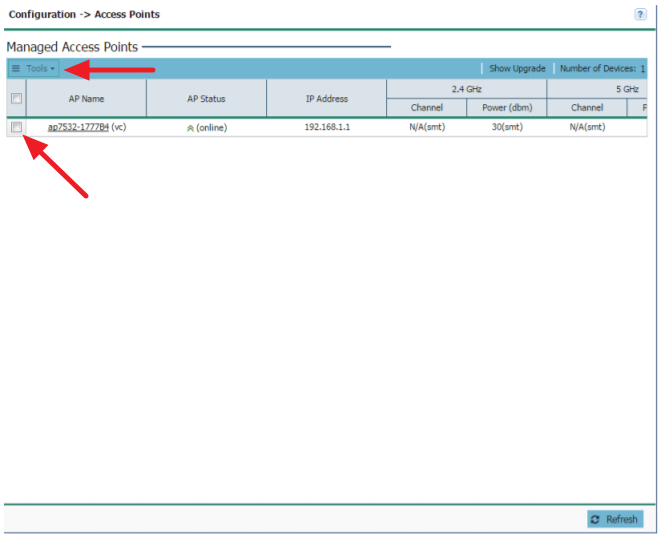665x538 pixels.
Task: Click the IP Address column header
Action: tap(326, 99)
